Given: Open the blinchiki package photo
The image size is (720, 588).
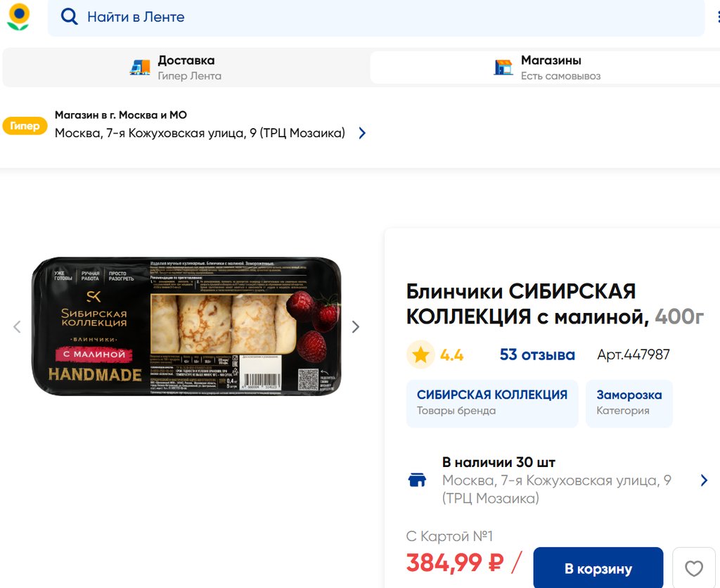Looking at the screenshot, I should [x=186, y=326].
